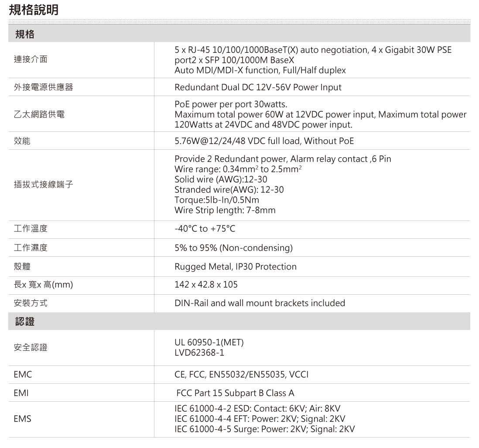
Task: Click the 插拔式接線端子 row label
Action: tap(43, 185)
